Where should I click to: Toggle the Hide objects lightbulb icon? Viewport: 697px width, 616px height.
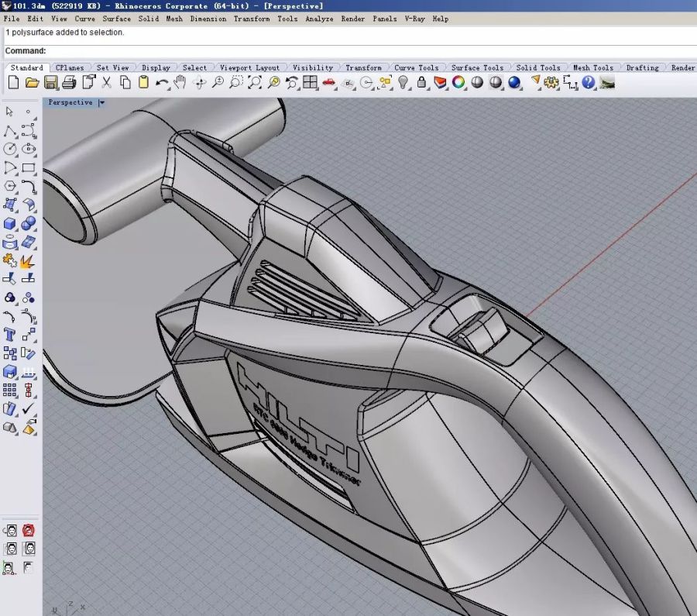point(403,83)
